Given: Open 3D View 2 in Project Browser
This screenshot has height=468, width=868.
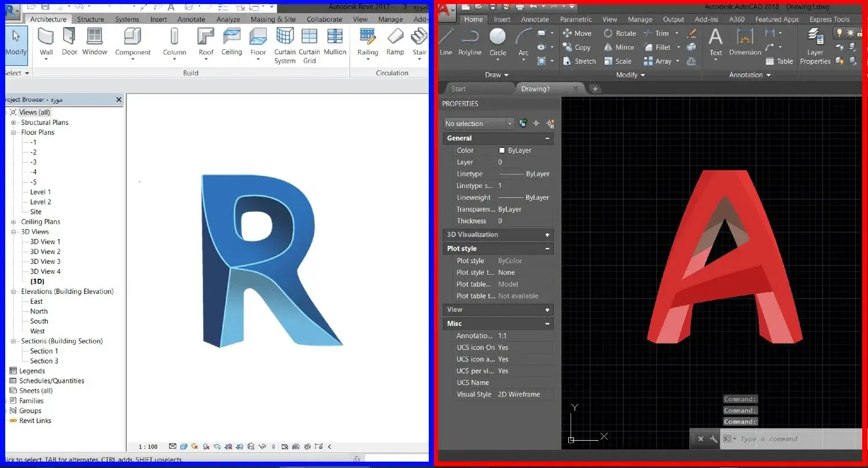Looking at the screenshot, I should coord(45,252).
